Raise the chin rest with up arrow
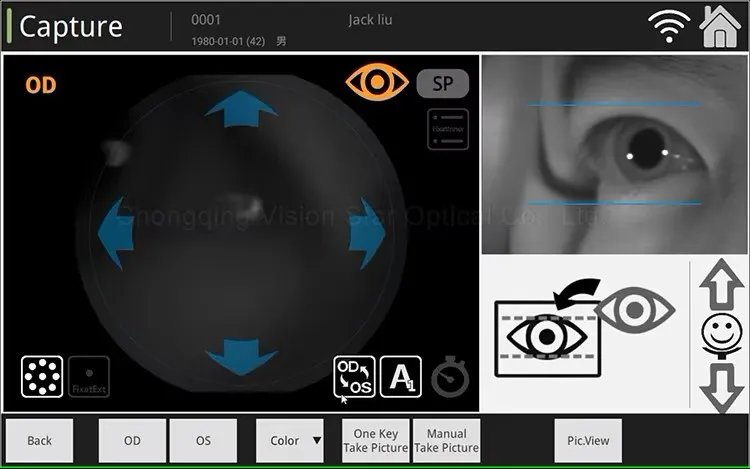This screenshot has width=750, height=469. 718,289
